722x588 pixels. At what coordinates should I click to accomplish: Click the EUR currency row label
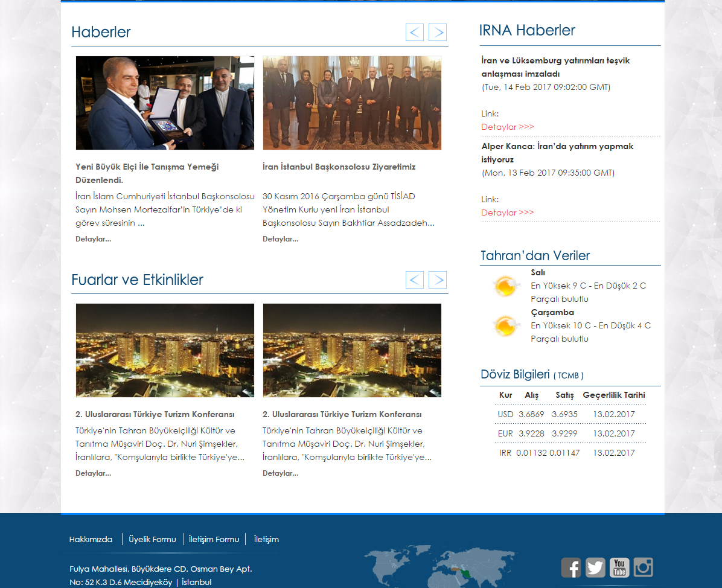pos(505,433)
